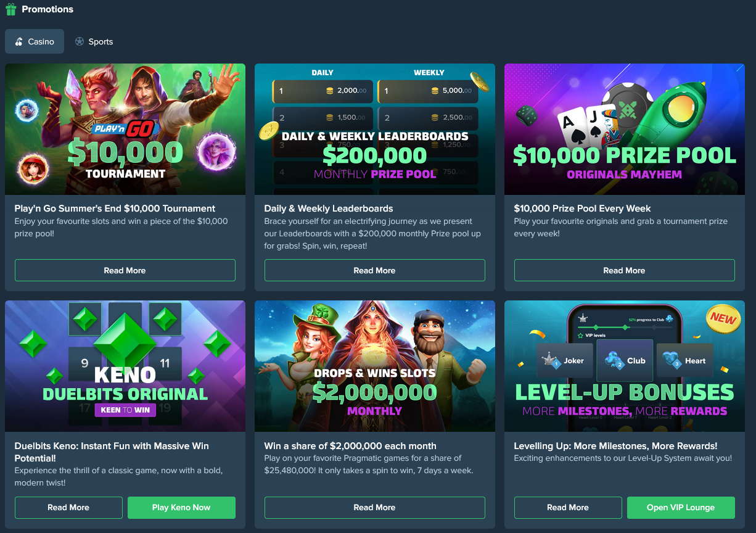Open the Originals Mayhem rocket banner image
The image size is (756, 533).
(x=625, y=129)
